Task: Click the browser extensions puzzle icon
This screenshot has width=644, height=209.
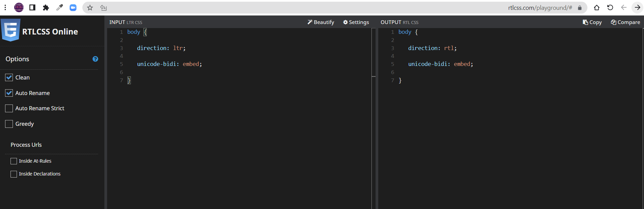Action: pos(46,7)
